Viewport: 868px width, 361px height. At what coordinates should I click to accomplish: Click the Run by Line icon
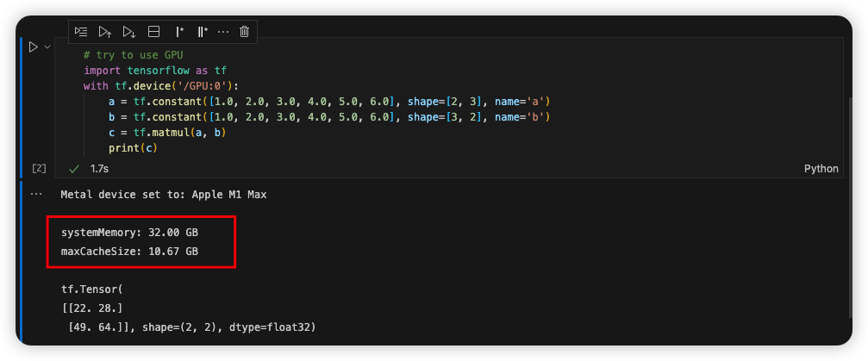pyautogui.click(x=81, y=32)
